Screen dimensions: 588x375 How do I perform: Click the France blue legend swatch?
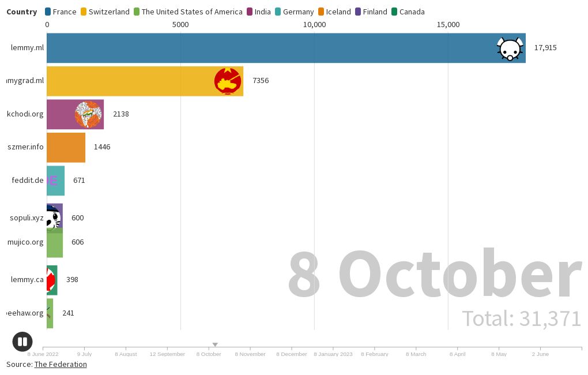click(48, 12)
